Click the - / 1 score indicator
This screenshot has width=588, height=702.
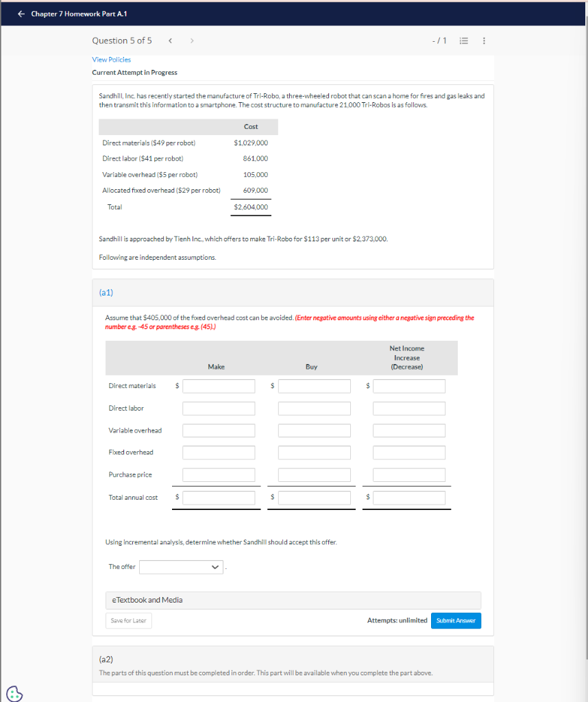point(439,40)
